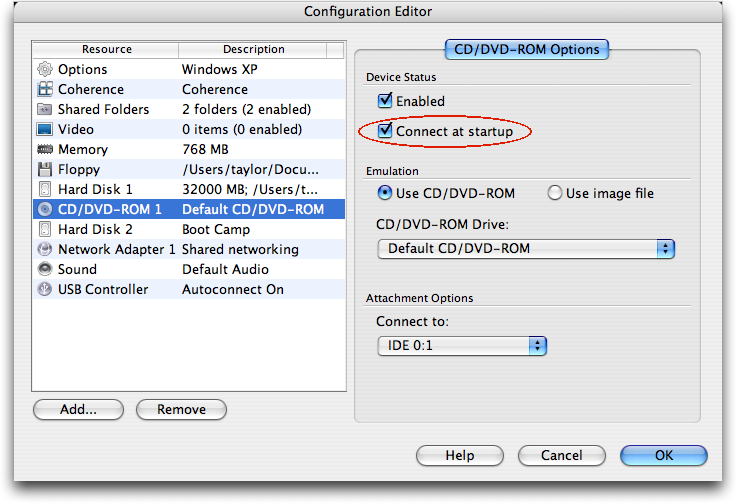This screenshot has width=736, height=504.
Task: Select the Network Adapter 1 resource label
Action: 116,249
